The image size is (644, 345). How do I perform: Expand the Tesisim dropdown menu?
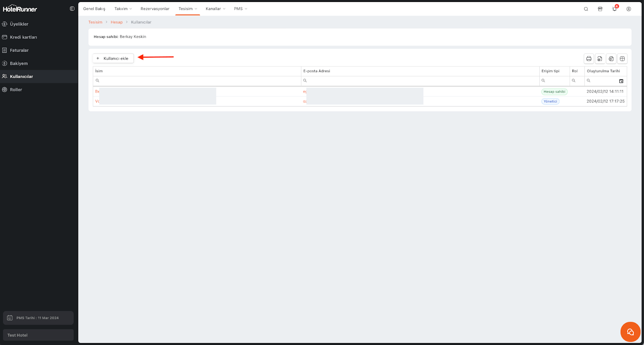pos(188,9)
